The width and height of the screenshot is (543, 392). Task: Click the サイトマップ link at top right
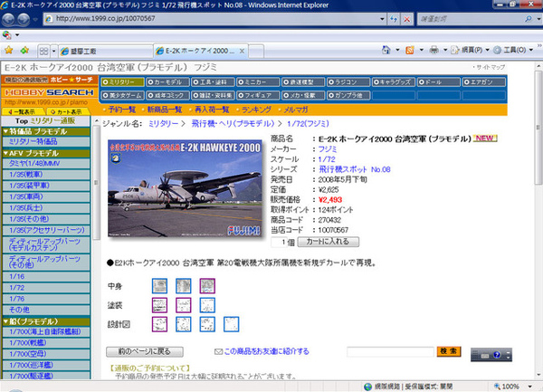coord(489,67)
